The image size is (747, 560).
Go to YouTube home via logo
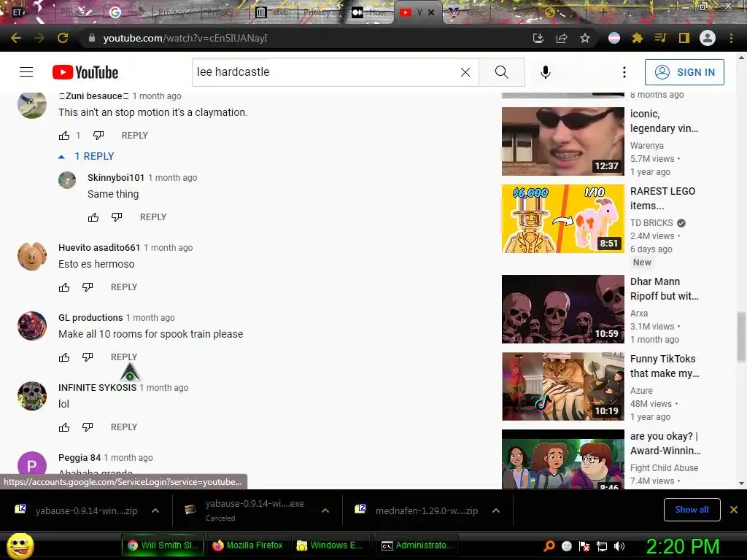[85, 72]
